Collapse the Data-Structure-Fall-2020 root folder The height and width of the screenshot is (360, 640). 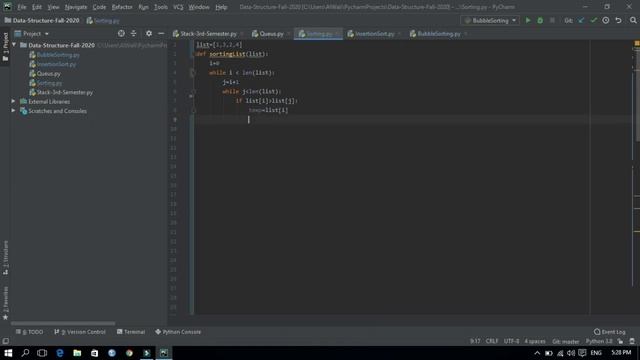point(14,45)
